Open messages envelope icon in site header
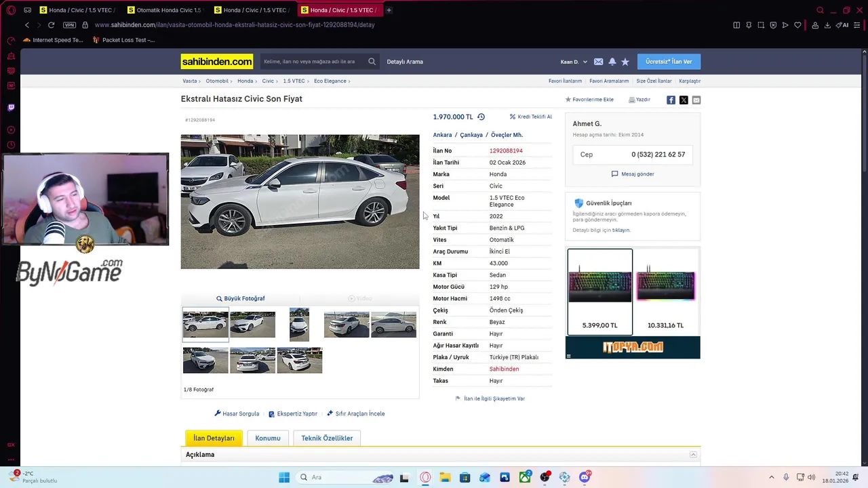 tap(598, 62)
